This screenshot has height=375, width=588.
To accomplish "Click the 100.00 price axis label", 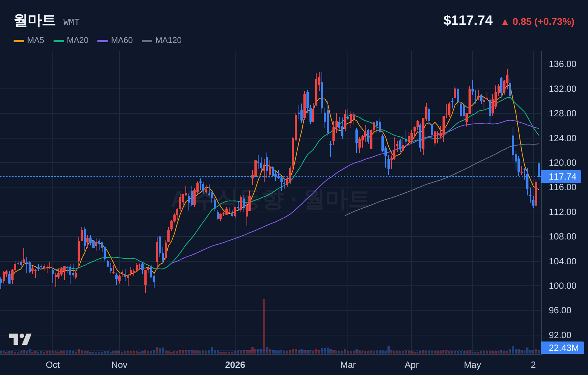I will [562, 286].
